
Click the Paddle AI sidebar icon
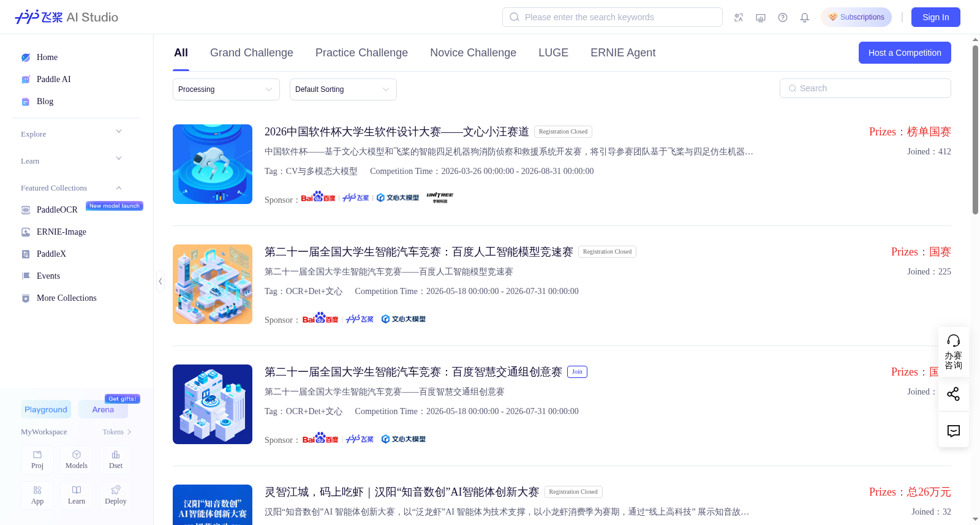click(x=26, y=80)
